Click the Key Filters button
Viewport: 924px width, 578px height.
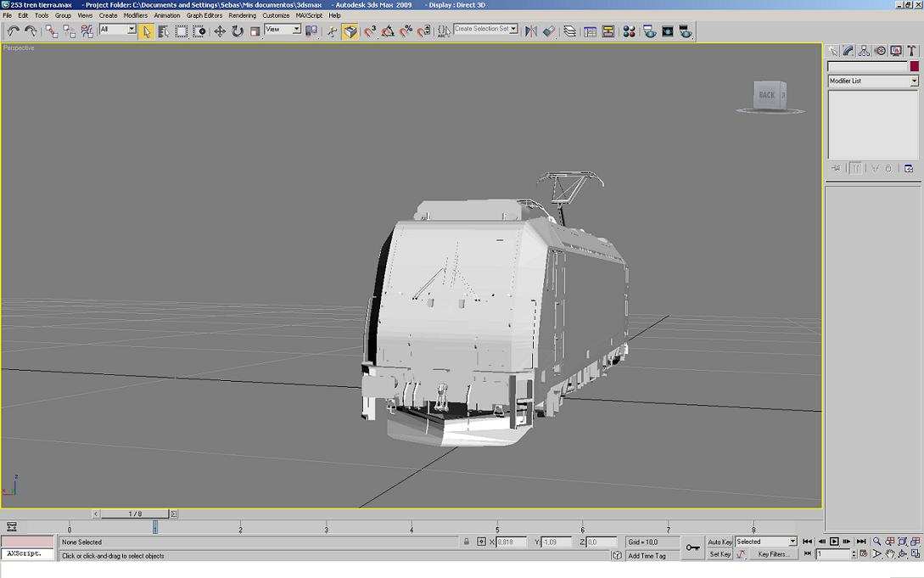pyautogui.click(x=773, y=554)
